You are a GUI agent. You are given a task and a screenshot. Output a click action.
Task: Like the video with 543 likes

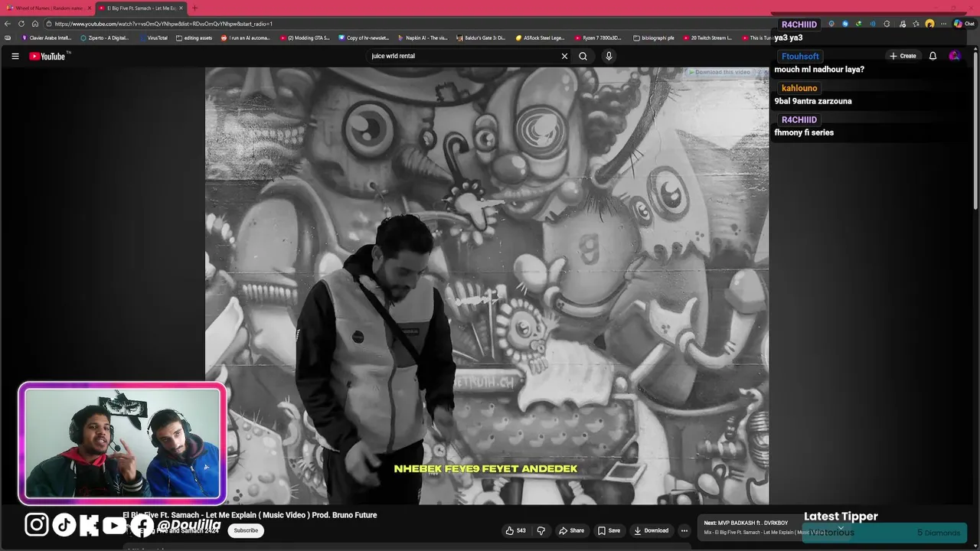pyautogui.click(x=515, y=530)
